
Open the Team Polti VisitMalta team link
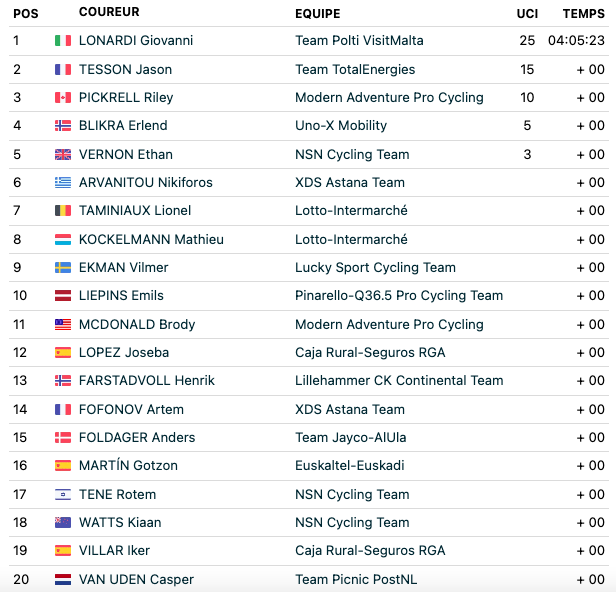[359, 40]
